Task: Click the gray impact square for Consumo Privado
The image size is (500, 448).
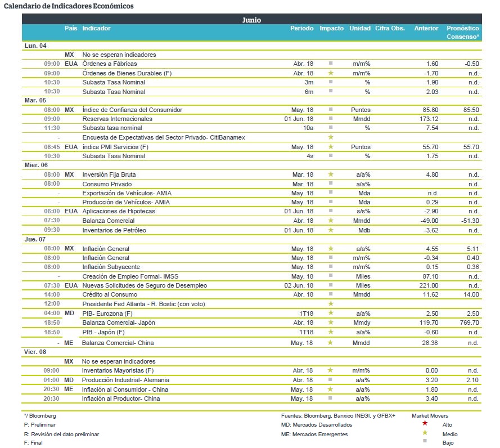Action: pos(331,183)
